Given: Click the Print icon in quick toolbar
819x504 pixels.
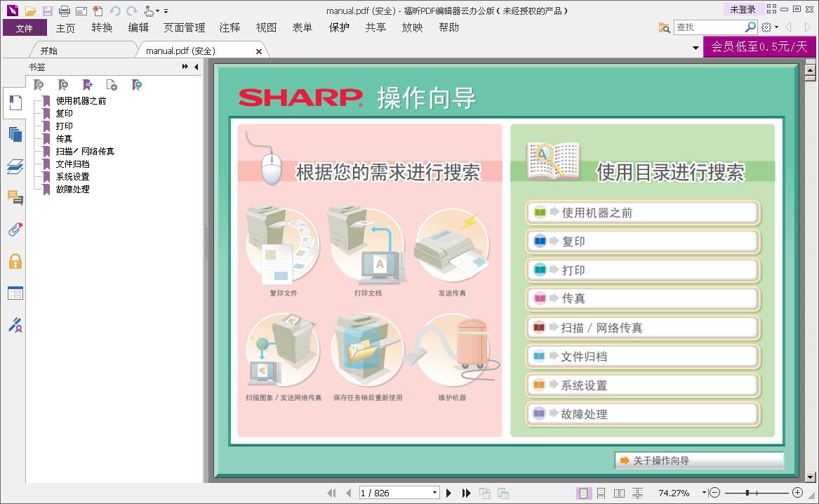Looking at the screenshot, I should (65, 11).
